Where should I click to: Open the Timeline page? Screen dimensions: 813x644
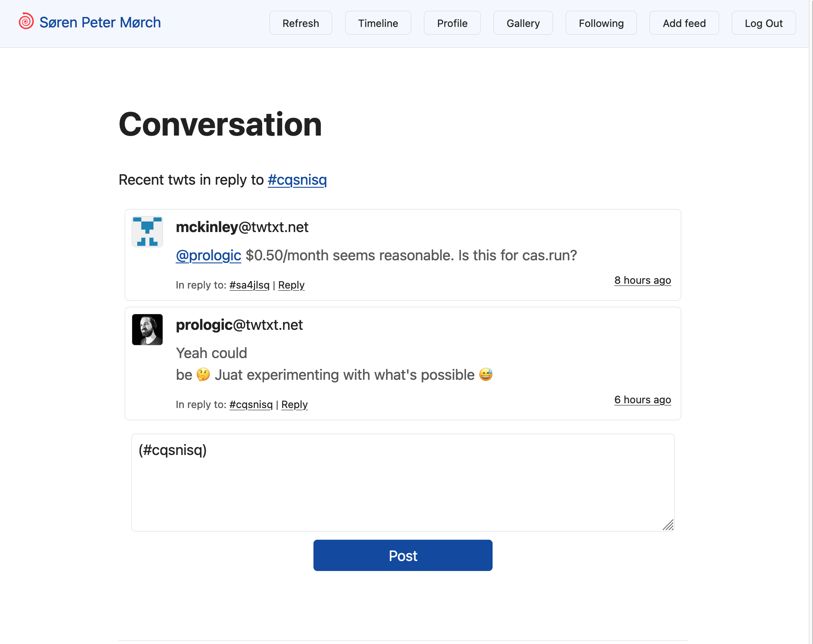378,23
